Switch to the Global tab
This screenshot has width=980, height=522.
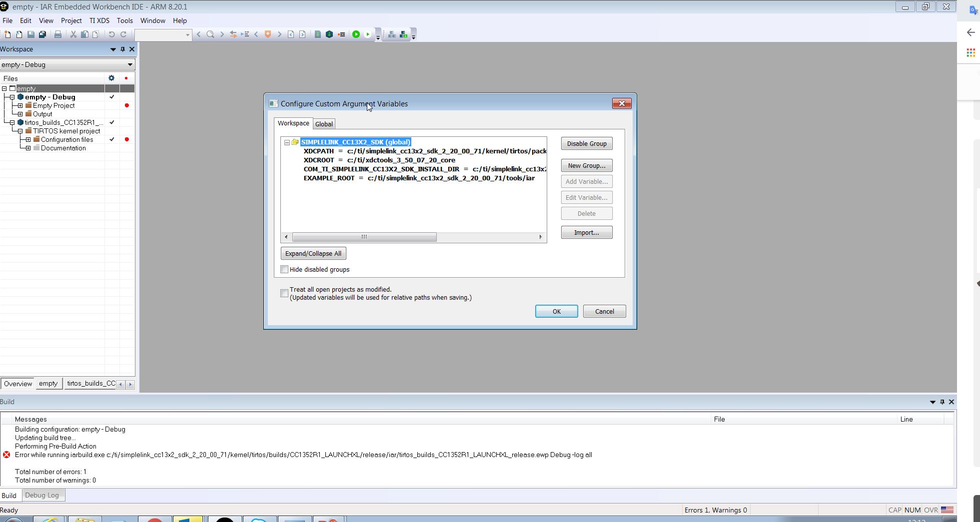click(x=324, y=123)
